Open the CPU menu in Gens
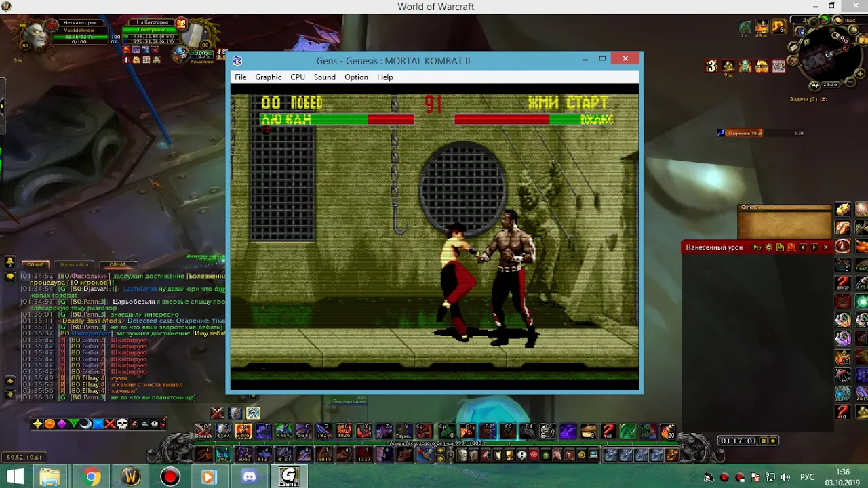868x488 pixels. click(298, 77)
